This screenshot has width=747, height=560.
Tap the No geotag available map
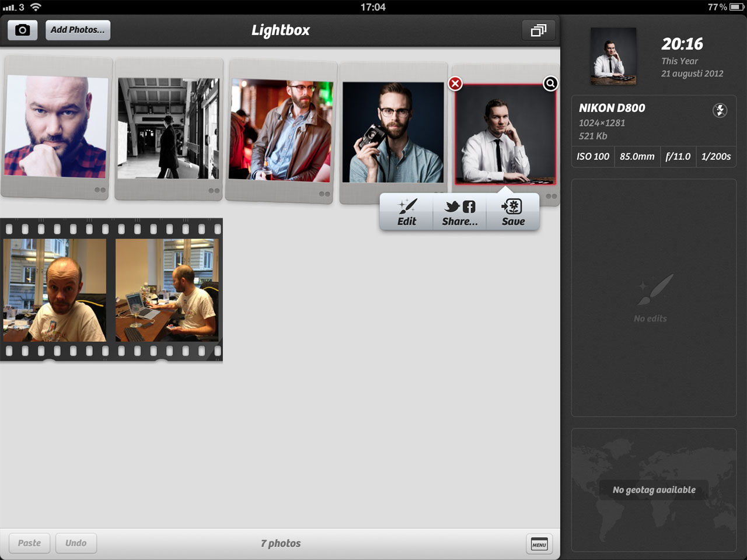[x=654, y=489]
